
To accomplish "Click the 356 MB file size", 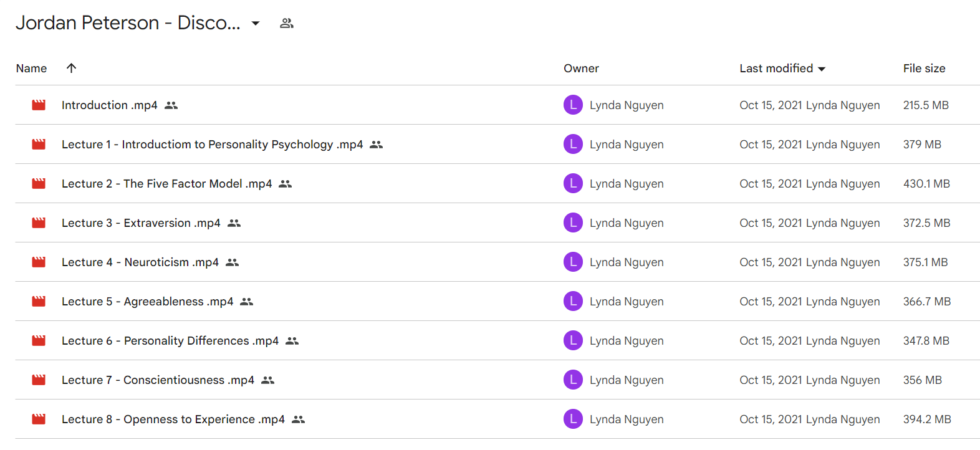I will tap(923, 380).
